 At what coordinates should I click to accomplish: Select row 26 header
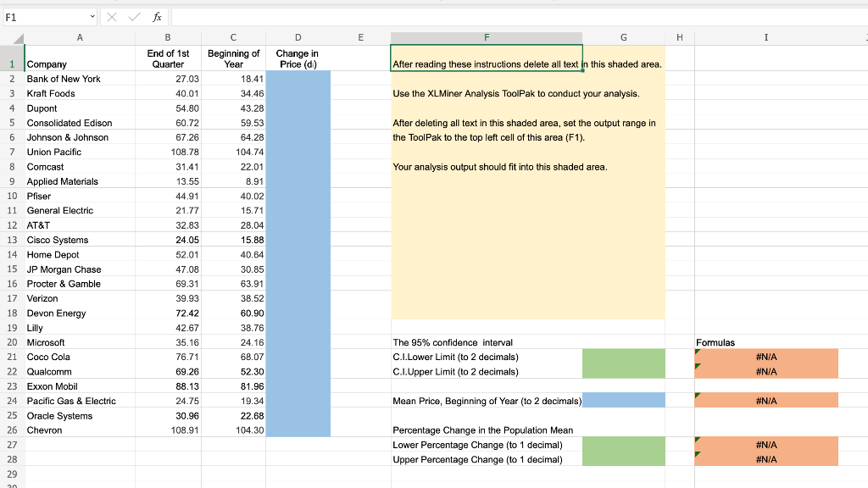[12, 430]
